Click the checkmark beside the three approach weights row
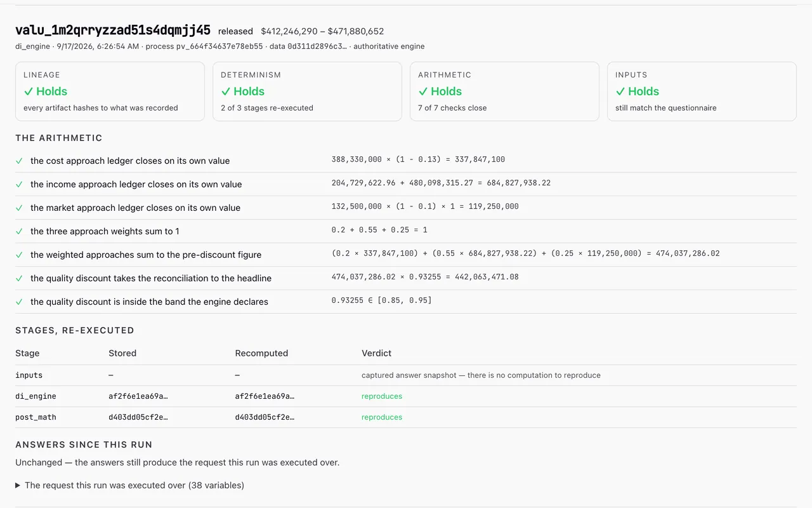Screen dimensions: 812x508 pos(19,231)
